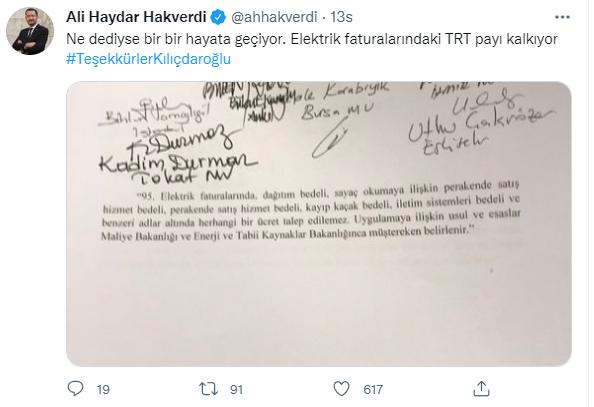The width and height of the screenshot is (594, 407).
Task: Click the Utku Çakırözer Eskişehir signature
Action: tap(481, 123)
